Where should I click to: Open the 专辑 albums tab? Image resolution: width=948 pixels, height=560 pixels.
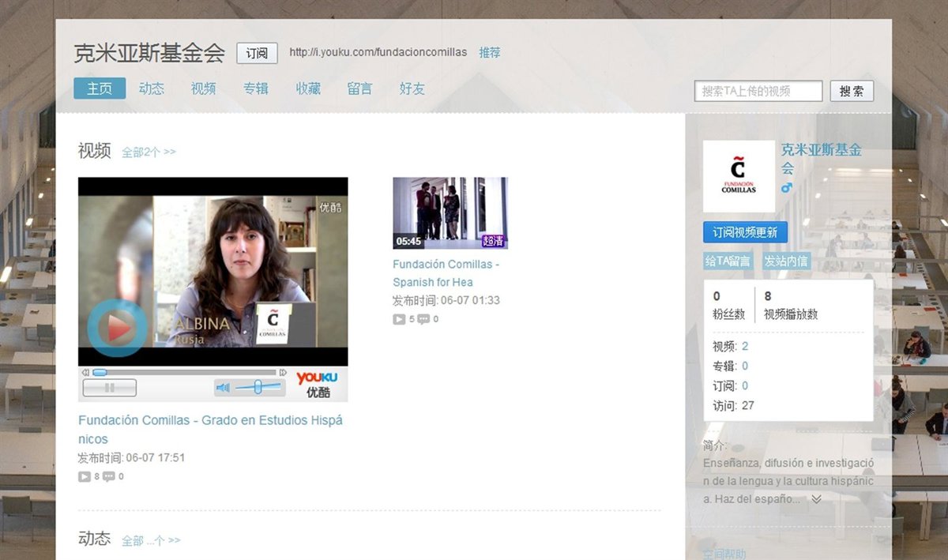tap(255, 88)
